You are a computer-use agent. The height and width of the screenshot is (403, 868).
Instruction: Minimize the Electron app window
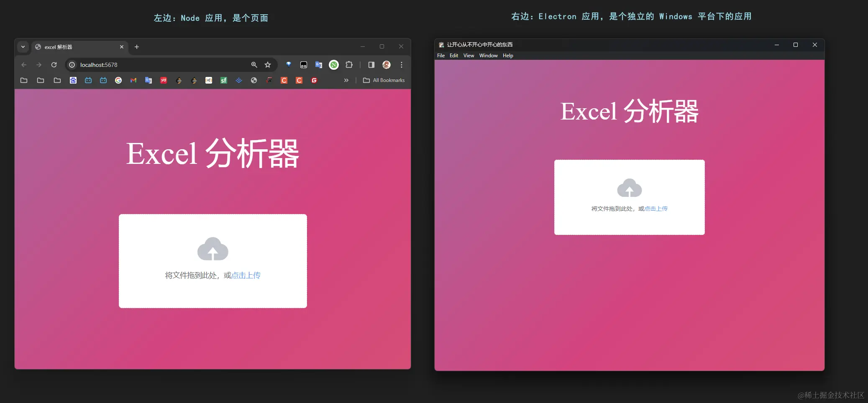[x=777, y=45]
